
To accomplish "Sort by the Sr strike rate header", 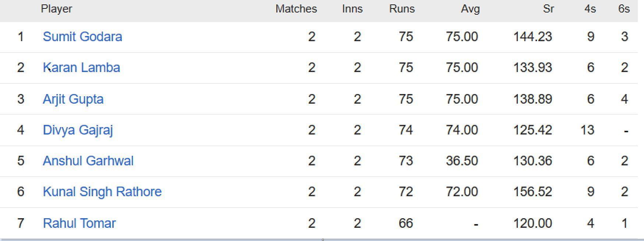I will coord(548,9).
